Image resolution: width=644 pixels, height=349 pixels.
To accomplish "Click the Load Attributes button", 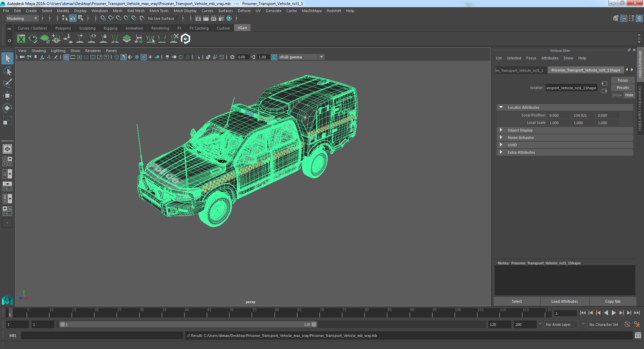I will [565, 301].
